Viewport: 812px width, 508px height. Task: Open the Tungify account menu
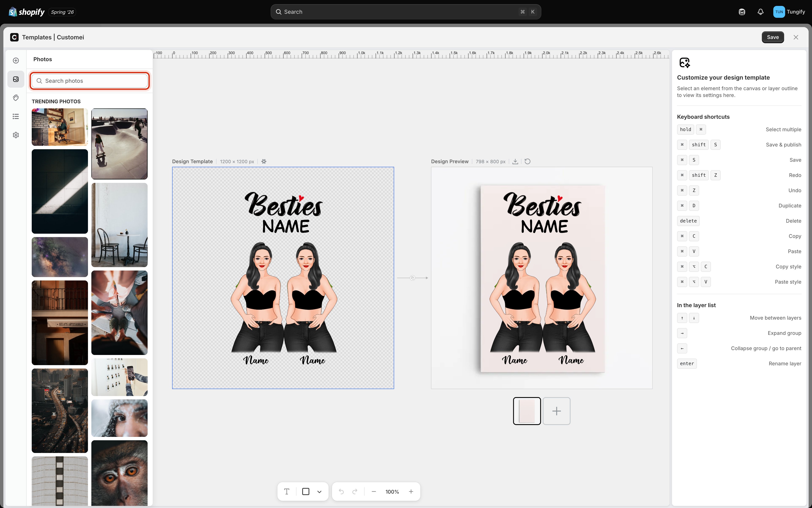coord(789,12)
